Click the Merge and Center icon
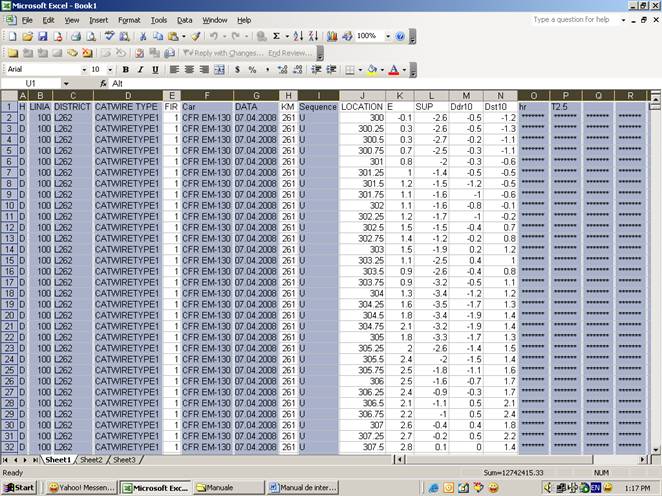The height and width of the screenshot is (496, 662). click(x=217, y=70)
